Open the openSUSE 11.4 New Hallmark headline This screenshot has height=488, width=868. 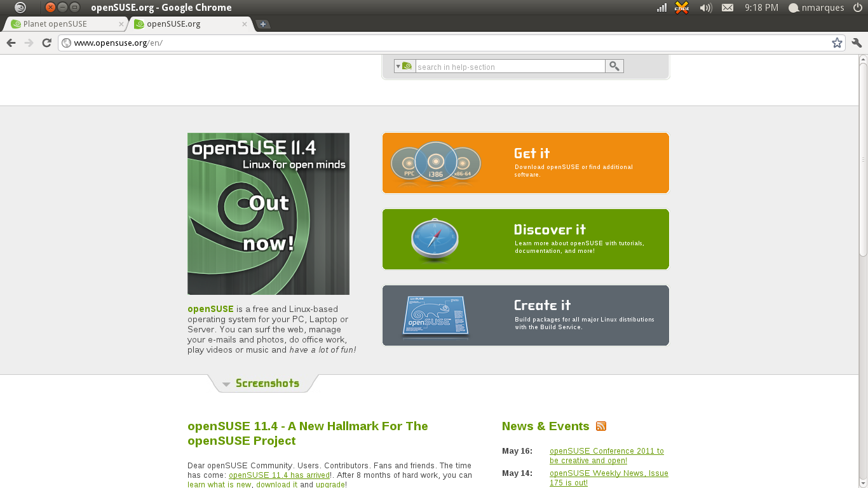pyautogui.click(x=308, y=433)
